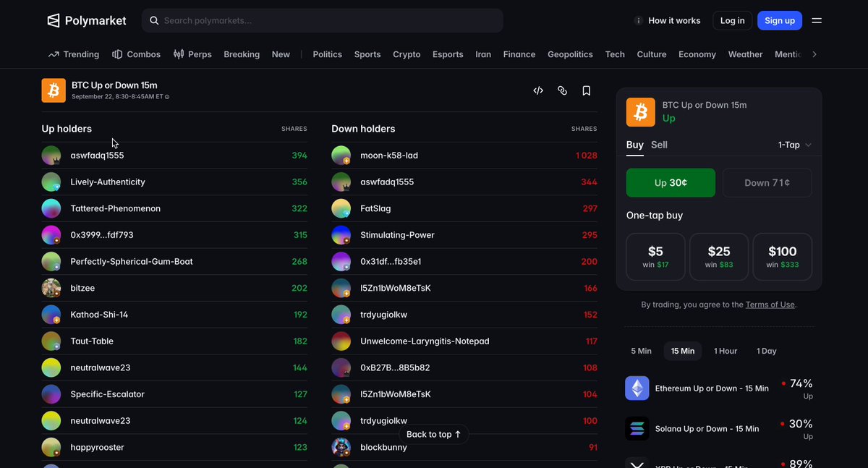
Task: Select the 5 Min timeframe
Action: (641, 351)
